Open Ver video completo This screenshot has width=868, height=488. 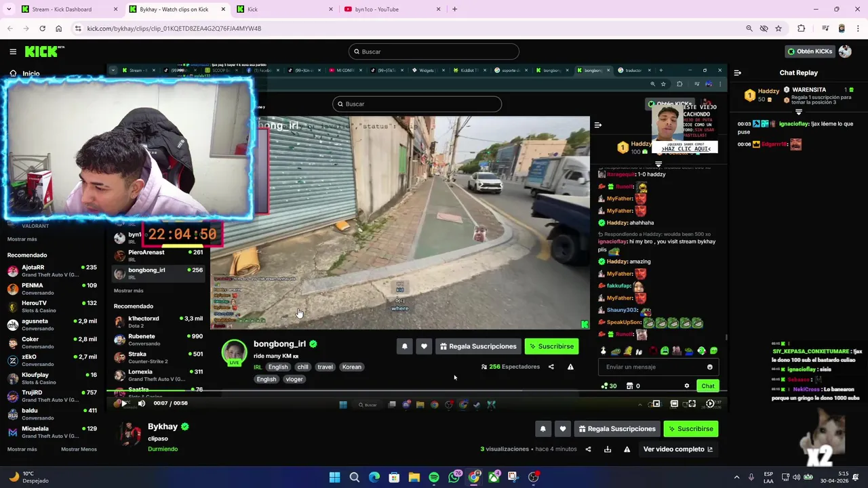click(x=678, y=449)
